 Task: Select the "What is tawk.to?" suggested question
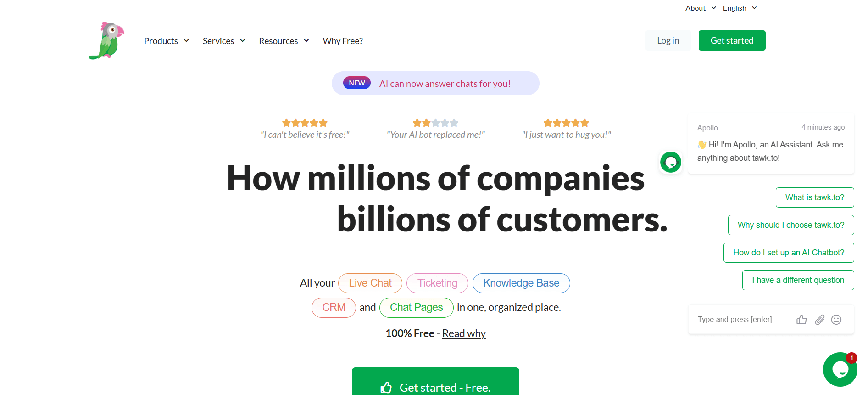click(x=814, y=197)
